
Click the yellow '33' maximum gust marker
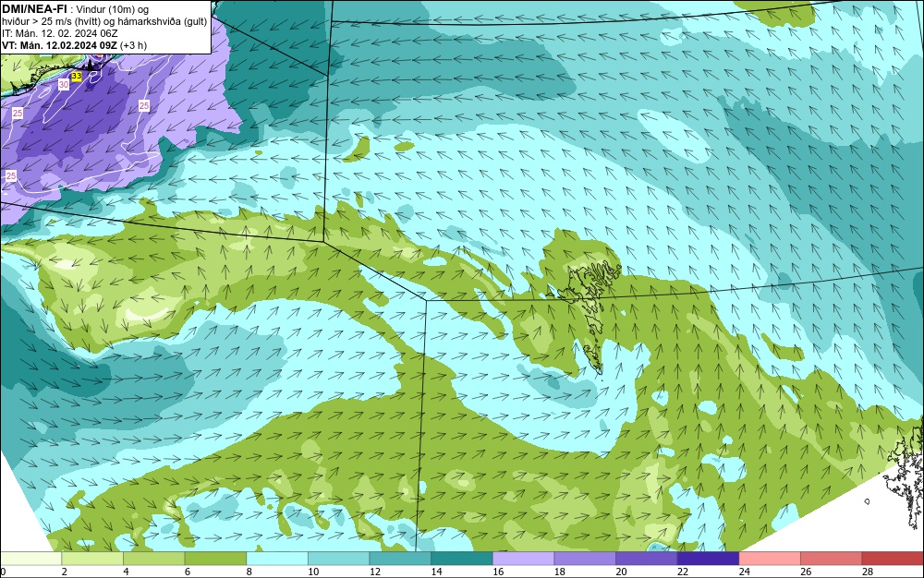click(76, 77)
